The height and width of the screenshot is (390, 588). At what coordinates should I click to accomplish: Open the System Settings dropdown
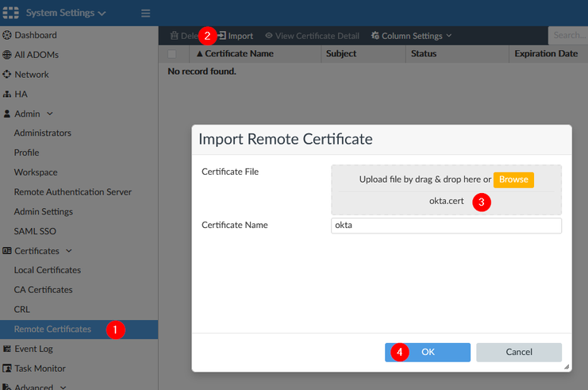(66, 14)
